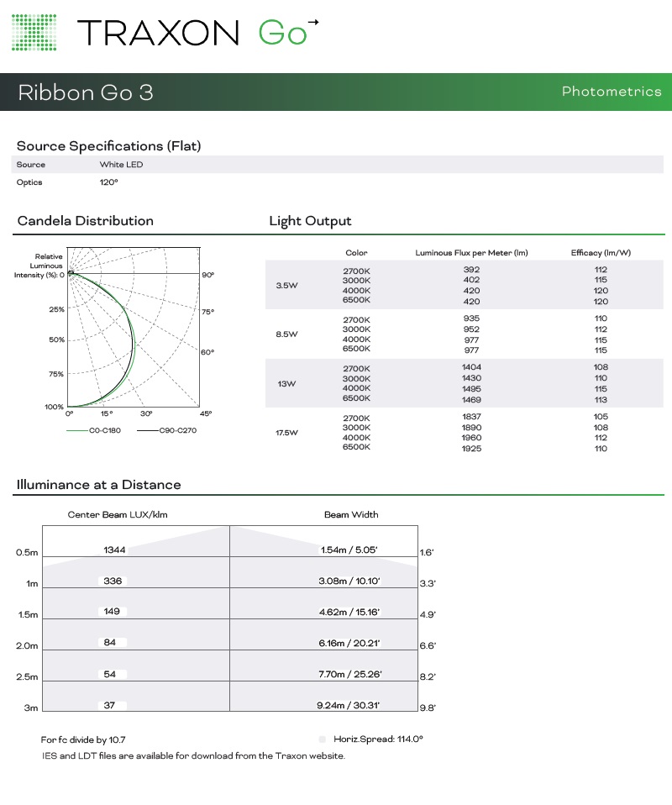The image size is (672, 805).
Task: Click the 1344 center beam value
Action: coord(114,550)
